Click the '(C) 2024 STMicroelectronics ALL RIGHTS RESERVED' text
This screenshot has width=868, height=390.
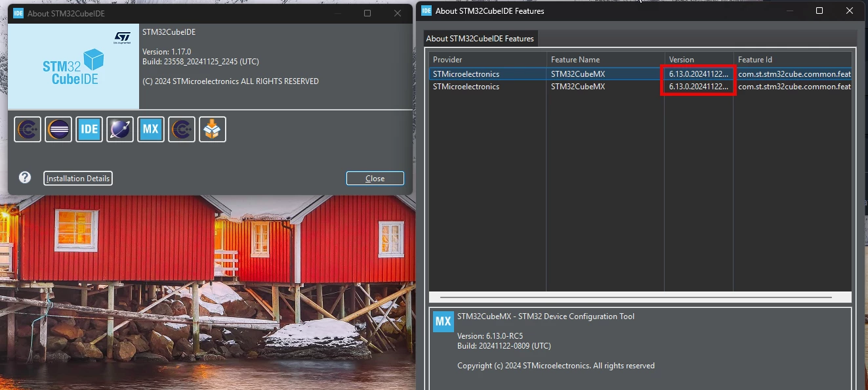click(x=230, y=81)
